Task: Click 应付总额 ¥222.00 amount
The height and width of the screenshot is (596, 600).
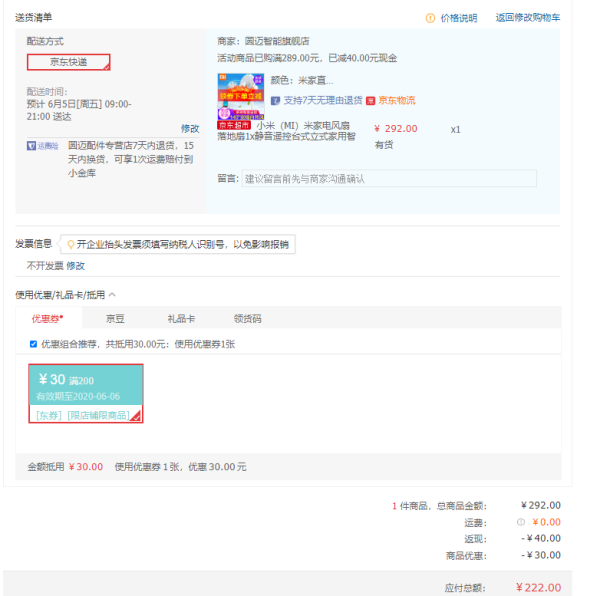Action: 538,588
